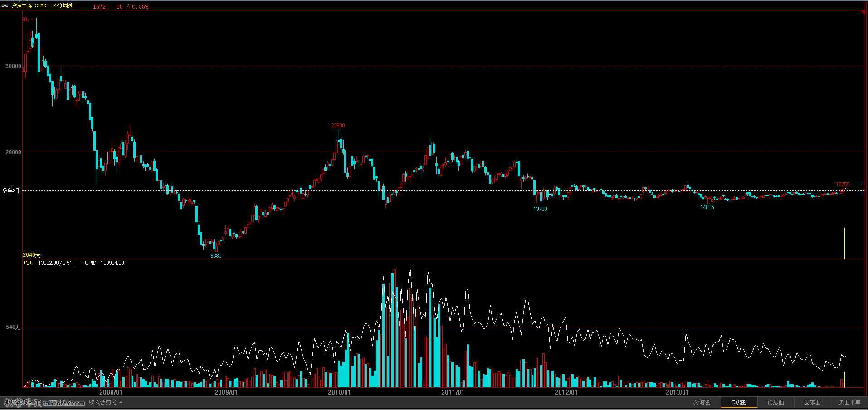Click the chain link icon beside the chart title

[5, 6]
